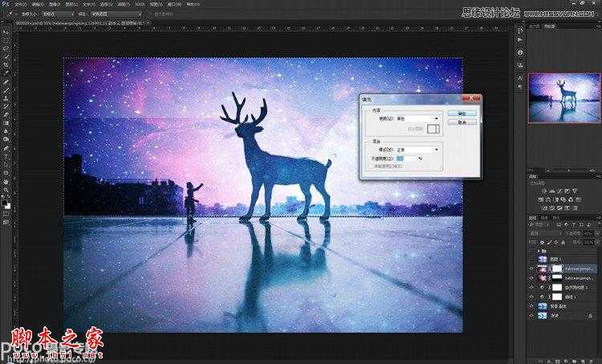Click the play action icon in right strip
The height and width of the screenshot is (364, 602).
click(x=520, y=40)
